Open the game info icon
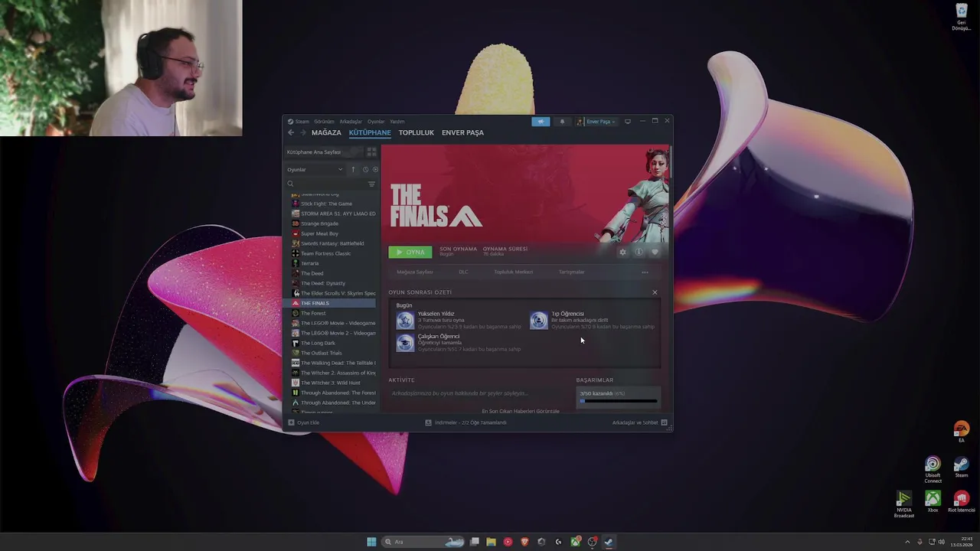Screen dimensions: 980x551 639,252
